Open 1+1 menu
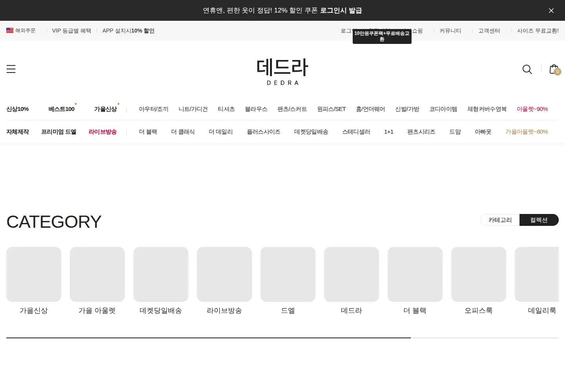 (x=388, y=132)
